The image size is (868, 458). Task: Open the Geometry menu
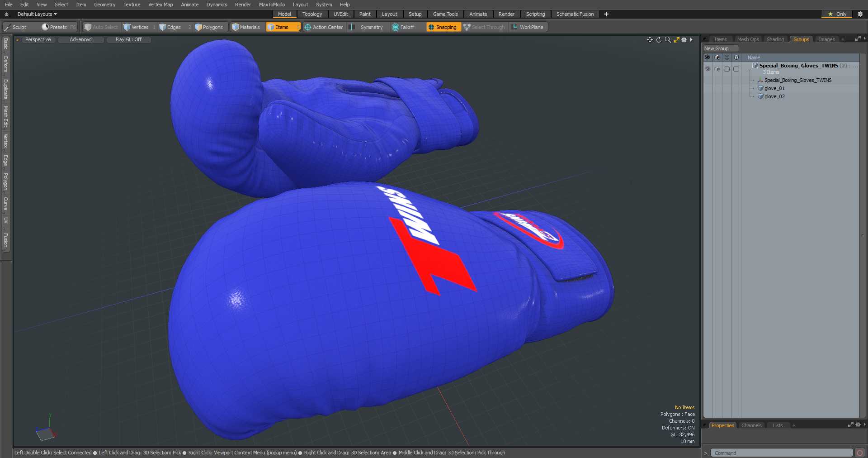coord(104,5)
